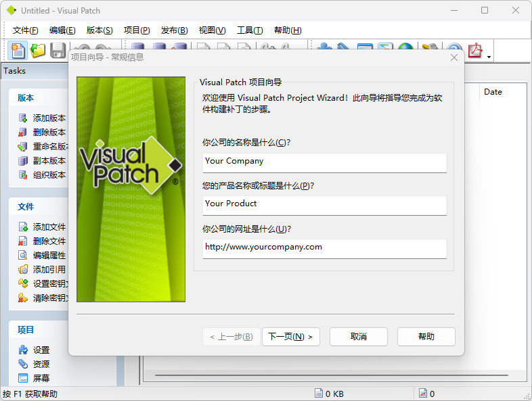Close the 项目向导 dialog with the X
The image size is (532, 401).
(x=454, y=57)
